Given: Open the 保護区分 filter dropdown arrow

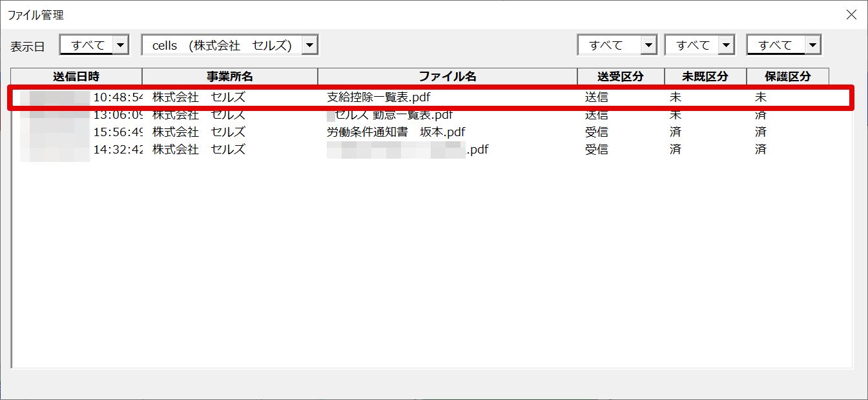Looking at the screenshot, I should point(813,45).
